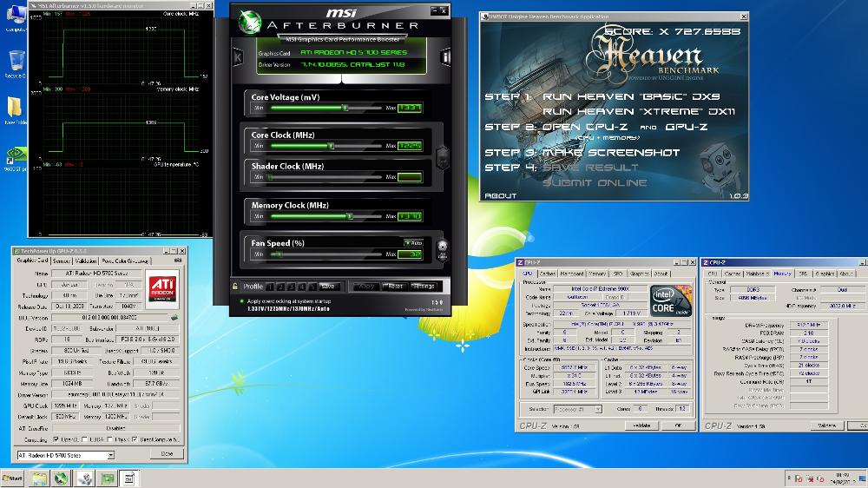
Task: Click the green arrows taskbar application icon
Action: tap(61, 478)
